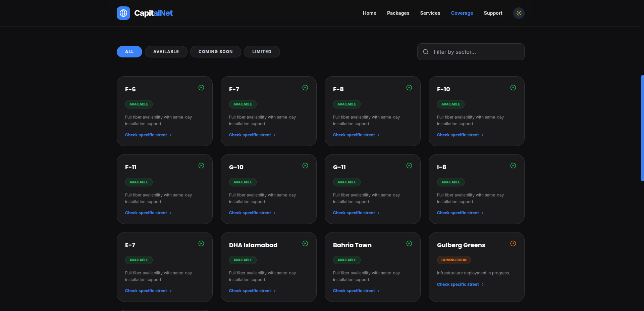The image size is (644, 311).
Task: Click the F-10 available checkmark icon
Action: click(513, 88)
